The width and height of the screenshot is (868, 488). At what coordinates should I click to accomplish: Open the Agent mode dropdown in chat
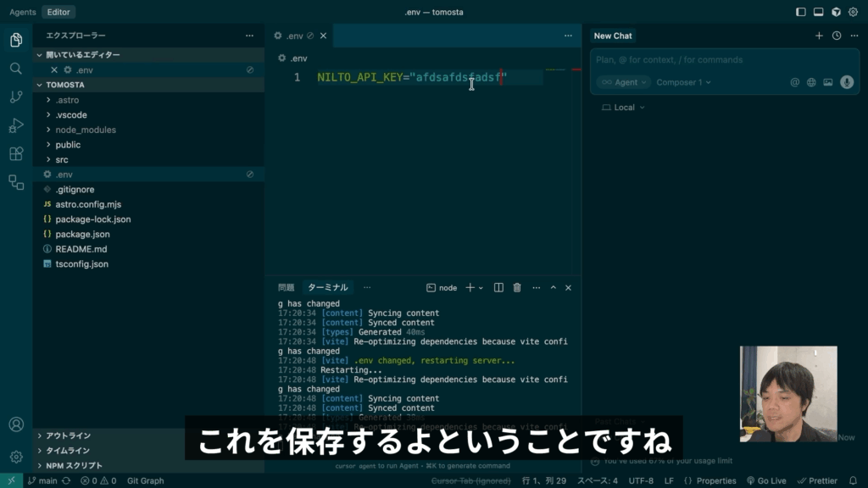pyautogui.click(x=623, y=82)
